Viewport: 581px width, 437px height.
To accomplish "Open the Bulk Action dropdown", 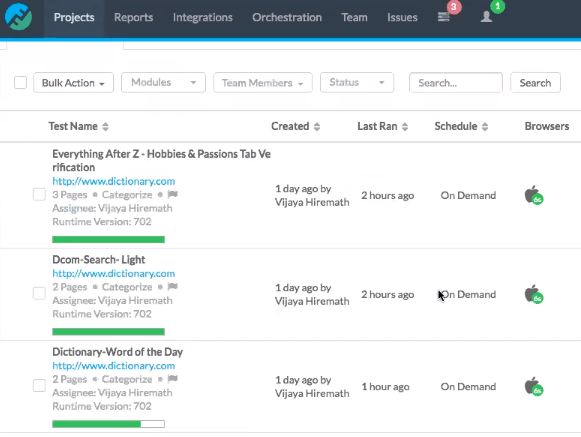I will tap(73, 82).
